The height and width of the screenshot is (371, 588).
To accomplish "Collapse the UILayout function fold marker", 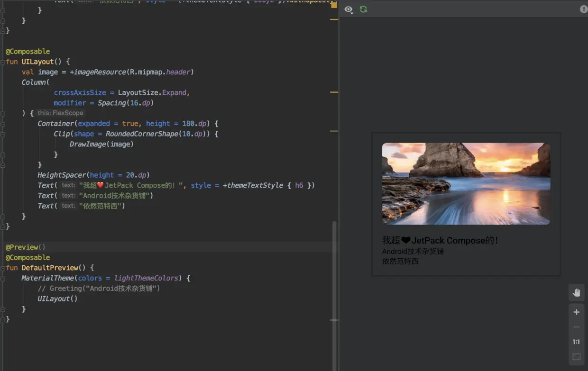I will 3,62.
